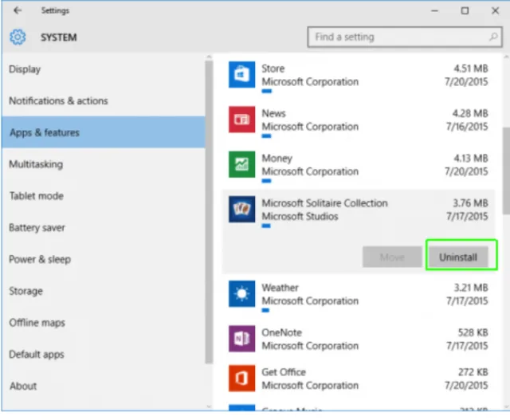
Task: Click the green Money app icon
Action: point(241,164)
